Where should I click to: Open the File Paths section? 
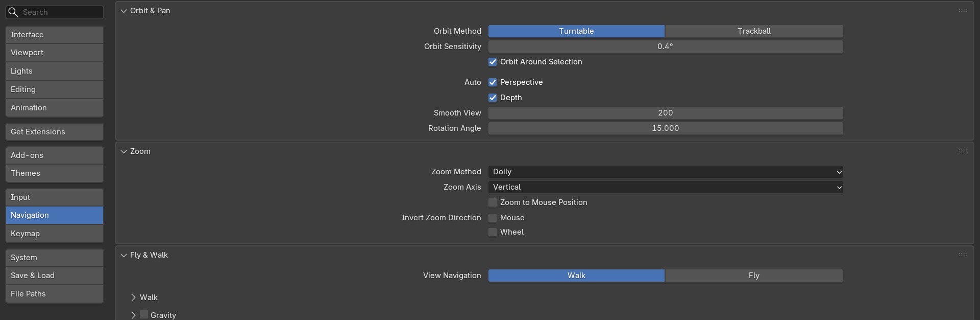(x=55, y=294)
